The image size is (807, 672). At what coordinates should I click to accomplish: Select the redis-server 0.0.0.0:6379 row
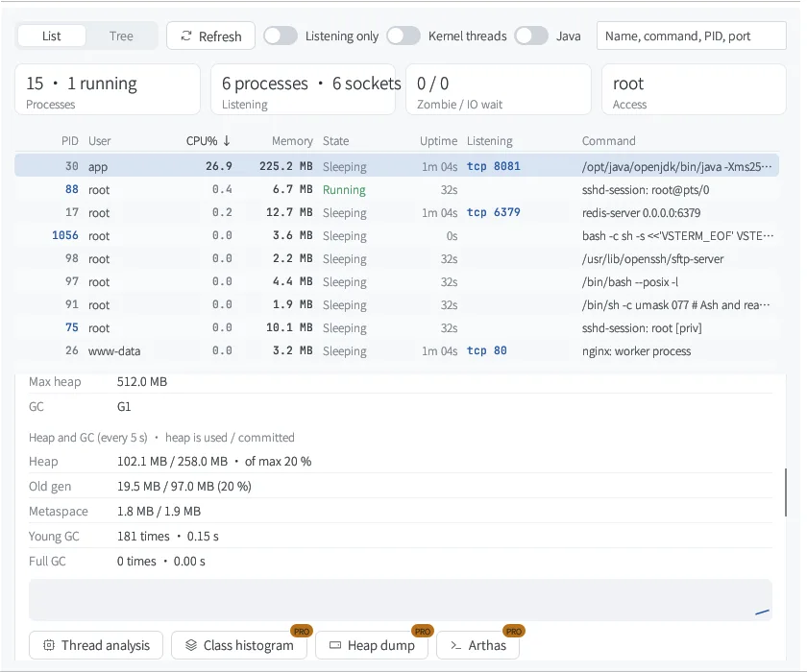pos(397,212)
